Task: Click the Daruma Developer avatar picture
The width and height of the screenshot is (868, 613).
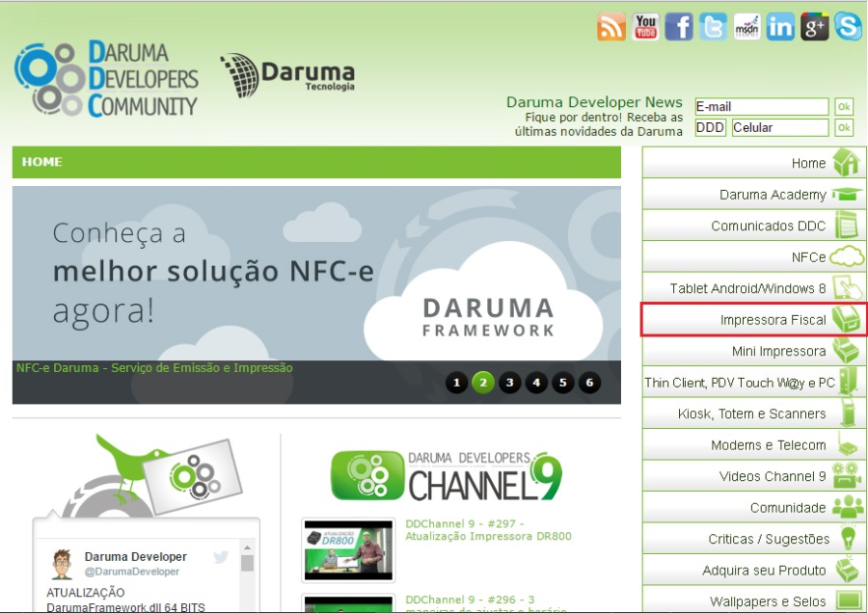Action: tap(62, 564)
